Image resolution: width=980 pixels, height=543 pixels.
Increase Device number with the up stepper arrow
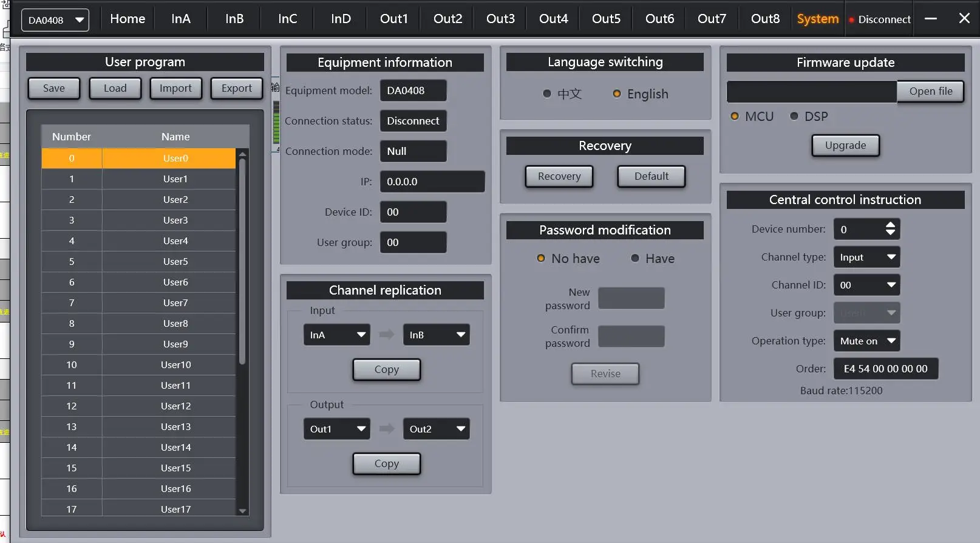pyautogui.click(x=890, y=225)
